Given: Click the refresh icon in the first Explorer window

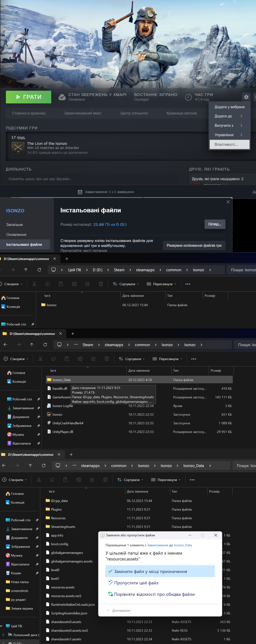Looking at the screenshot, I should tap(39, 270).
